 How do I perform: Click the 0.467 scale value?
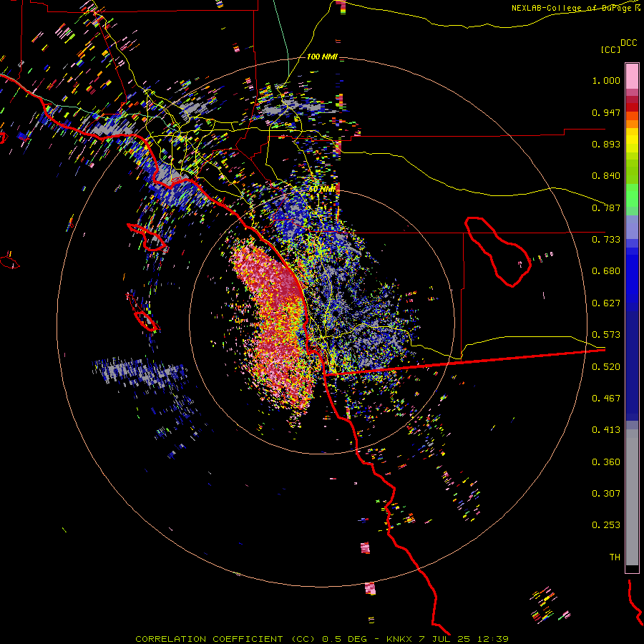pyautogui.click(x=606, y=399)
